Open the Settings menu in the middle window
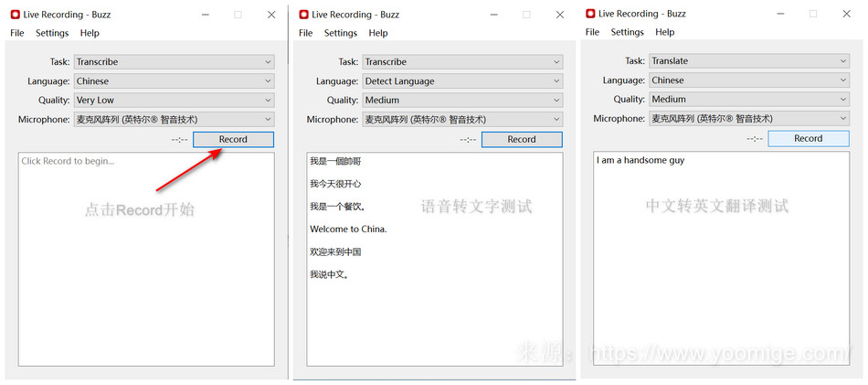This screenshot has width=868, height=385. coord(341,33)
